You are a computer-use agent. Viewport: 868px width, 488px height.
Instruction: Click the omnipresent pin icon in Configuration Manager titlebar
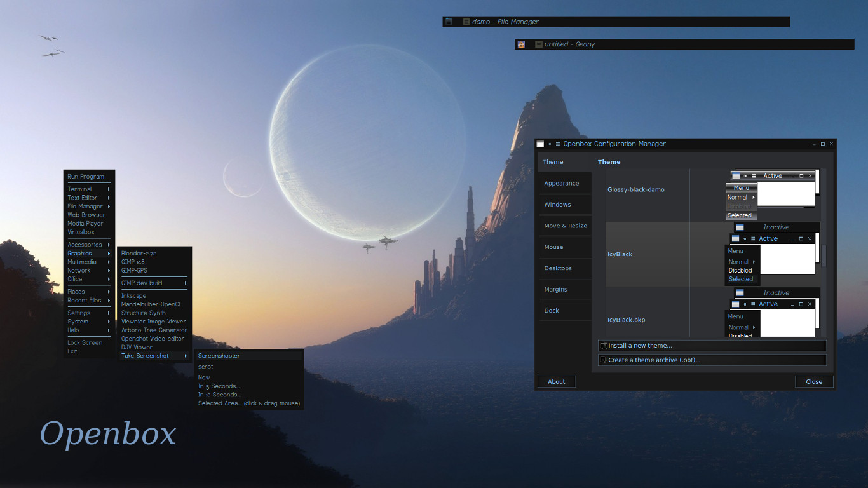click(x=550, y=144)
